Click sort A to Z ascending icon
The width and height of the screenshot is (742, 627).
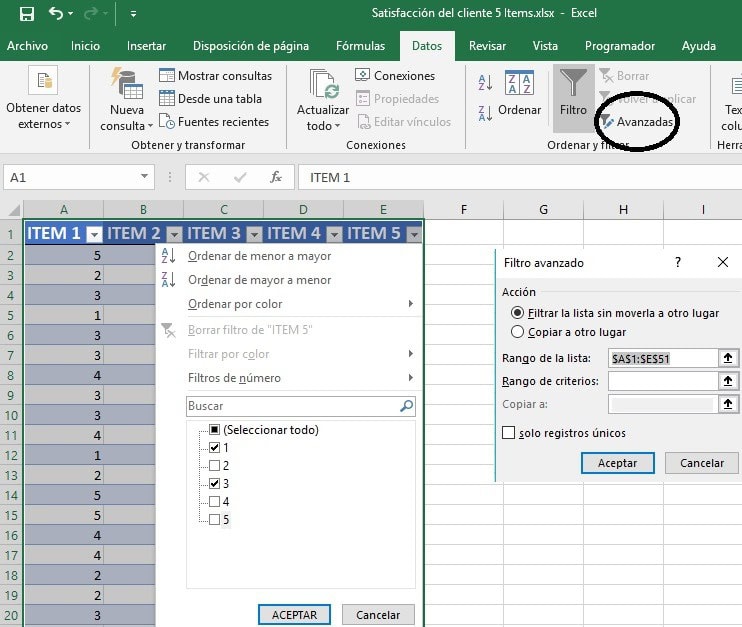click(x=485, y=84)
